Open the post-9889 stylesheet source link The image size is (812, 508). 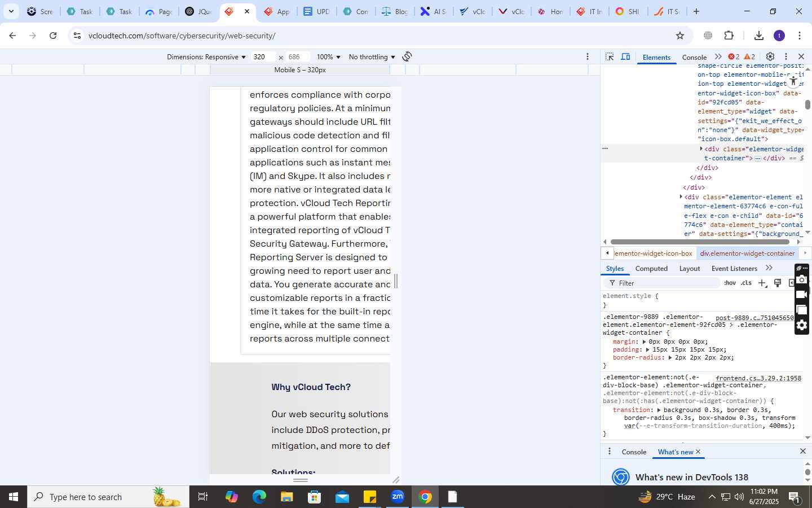754,318
